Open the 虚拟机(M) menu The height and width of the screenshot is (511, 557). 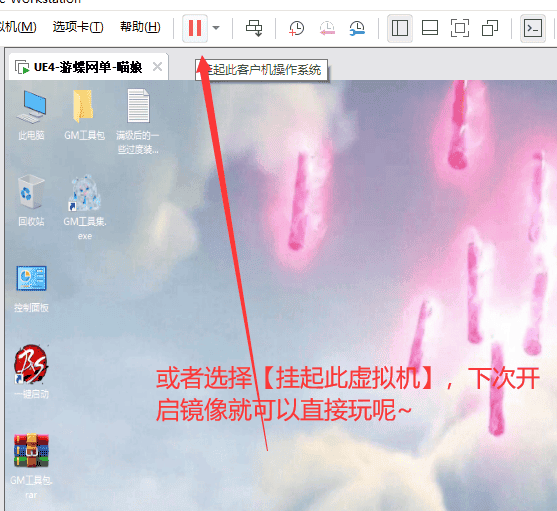point(18,27)
